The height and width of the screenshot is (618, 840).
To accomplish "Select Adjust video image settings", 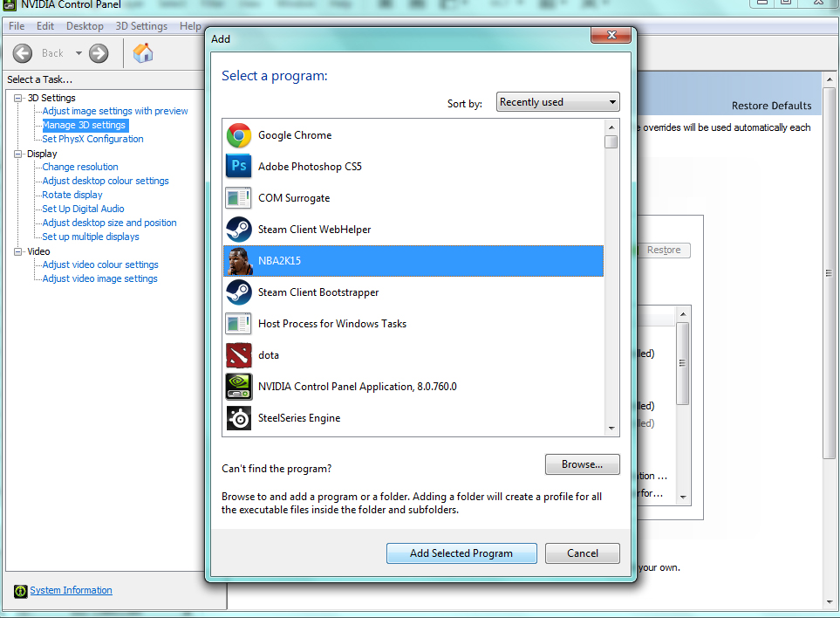I will [x=99, y=278].
